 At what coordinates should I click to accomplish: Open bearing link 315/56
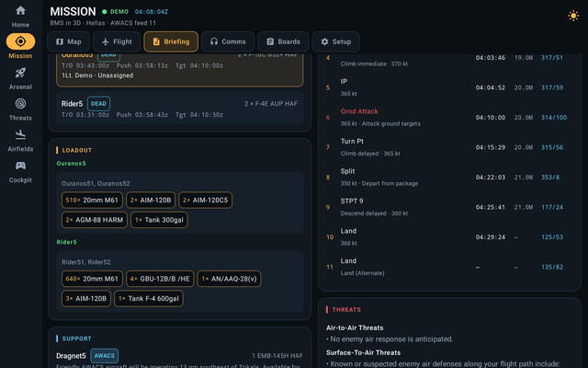coord(551,147)
